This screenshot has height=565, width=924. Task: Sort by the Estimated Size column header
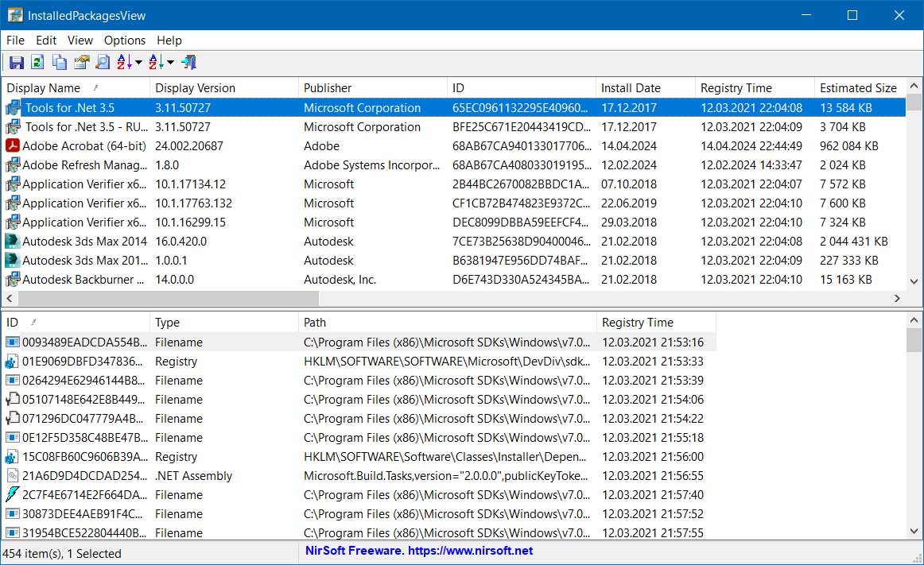[860, 87]
